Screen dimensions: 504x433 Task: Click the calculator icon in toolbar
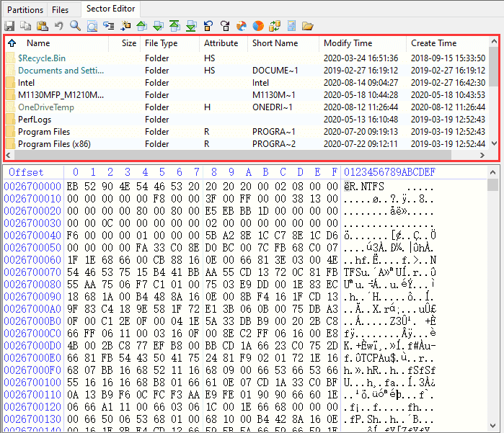(x=291, y=26)
